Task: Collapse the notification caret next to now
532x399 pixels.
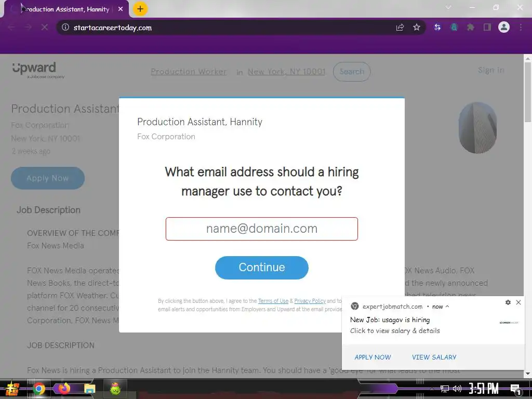Action: (x=447, y=307)
